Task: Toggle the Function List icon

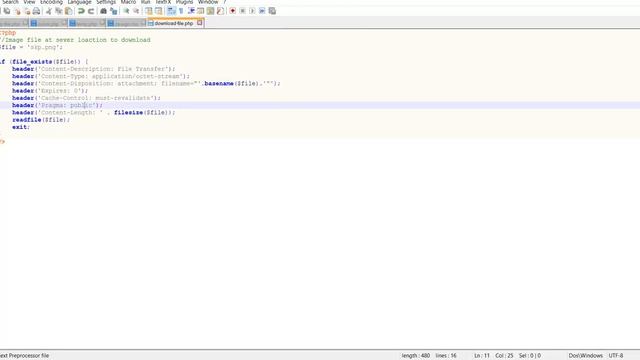Action: [x=220, y=11]
